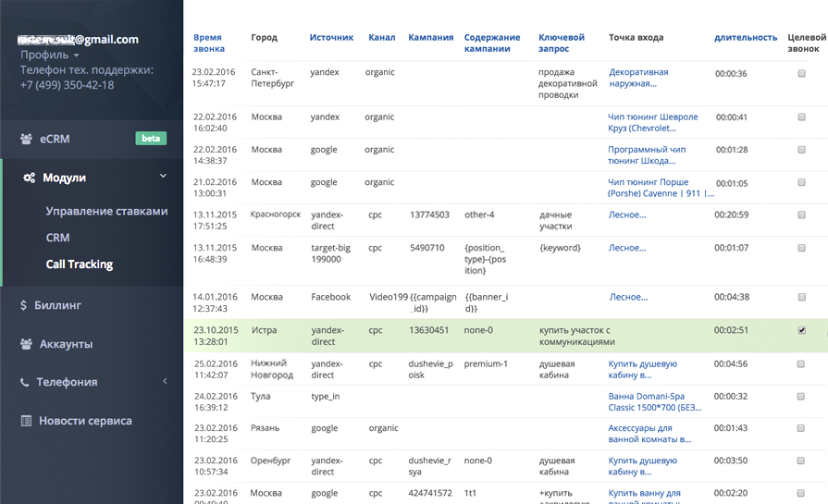The height and width of the screenshot is (504, 828).
Task: Click the Биллинг dollar icon
Action: click(23, 305)
